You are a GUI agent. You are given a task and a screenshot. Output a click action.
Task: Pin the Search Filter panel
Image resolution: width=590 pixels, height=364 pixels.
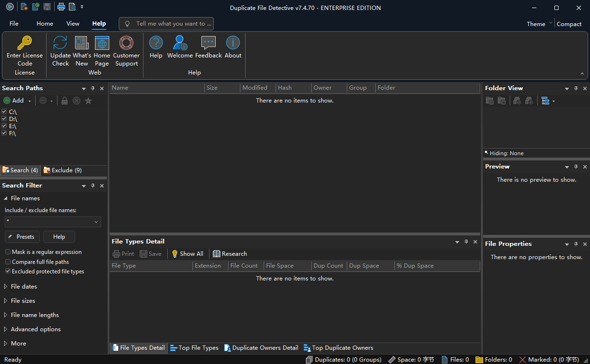[x=93, y=186]
